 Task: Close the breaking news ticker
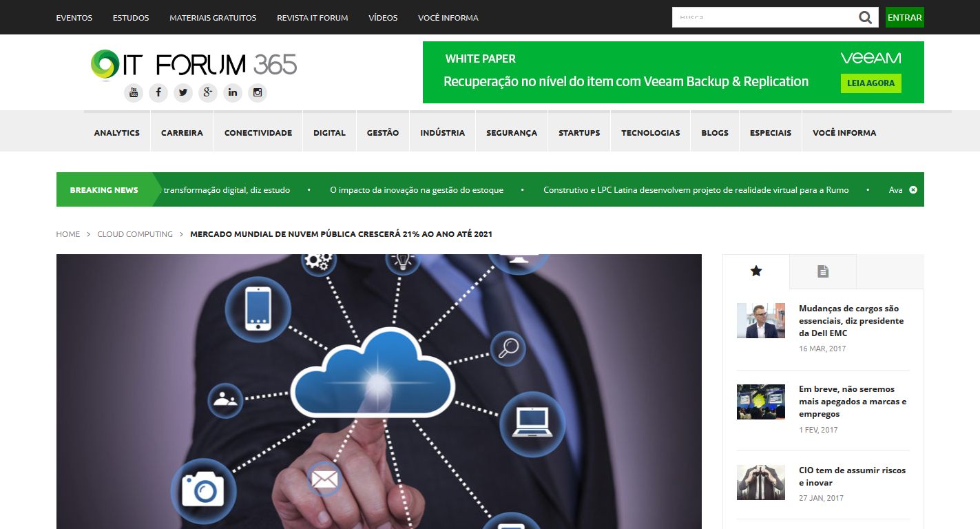tap(913, 189)
